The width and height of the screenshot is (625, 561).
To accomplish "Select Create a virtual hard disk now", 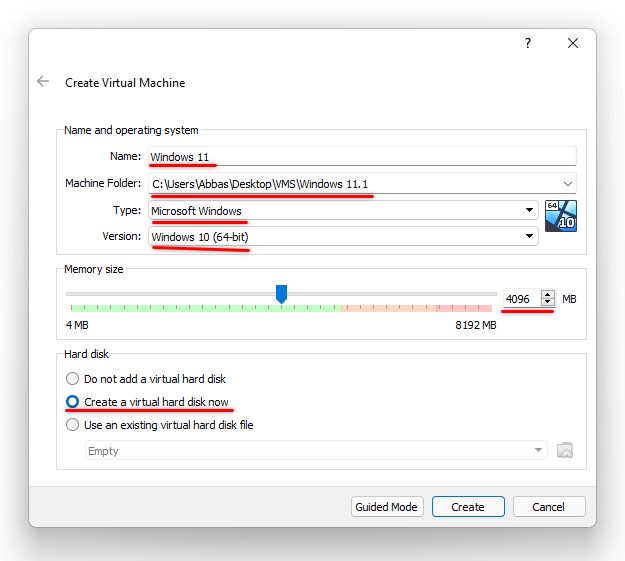I will click(x=147, y=402).
